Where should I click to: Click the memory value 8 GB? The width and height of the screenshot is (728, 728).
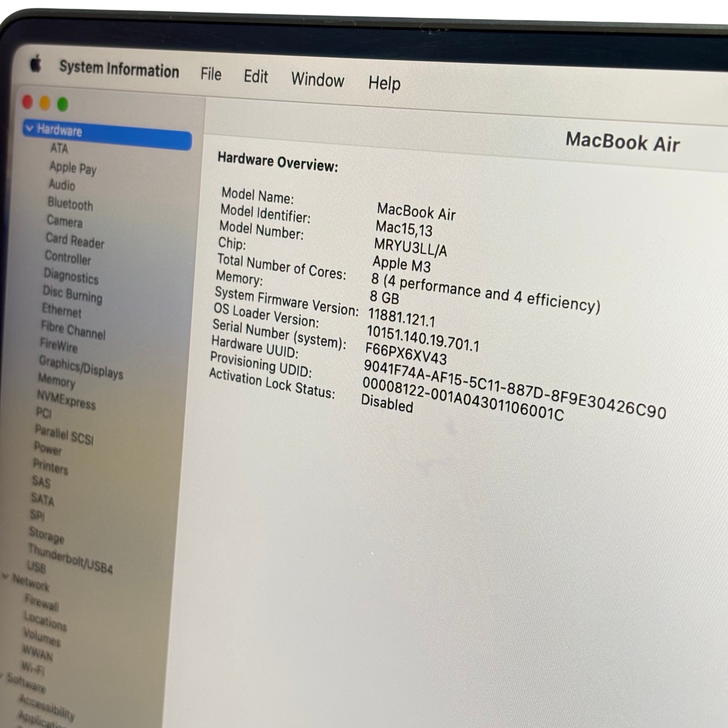point(384,297)
